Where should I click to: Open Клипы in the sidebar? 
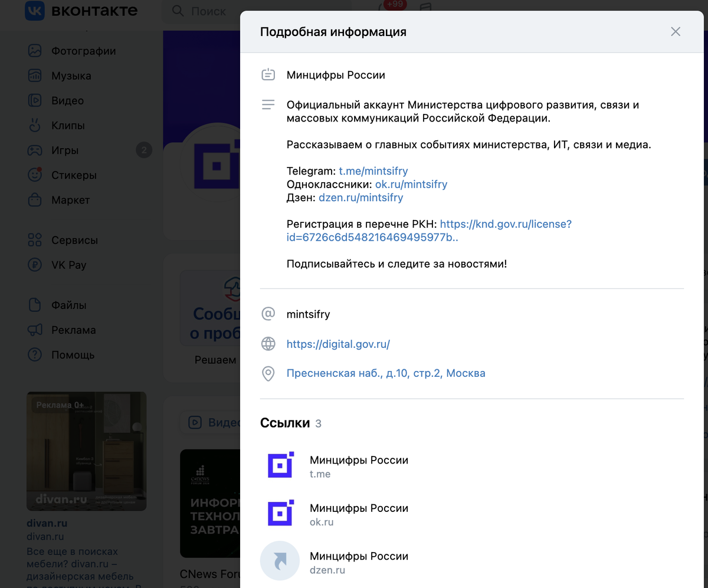68,126
